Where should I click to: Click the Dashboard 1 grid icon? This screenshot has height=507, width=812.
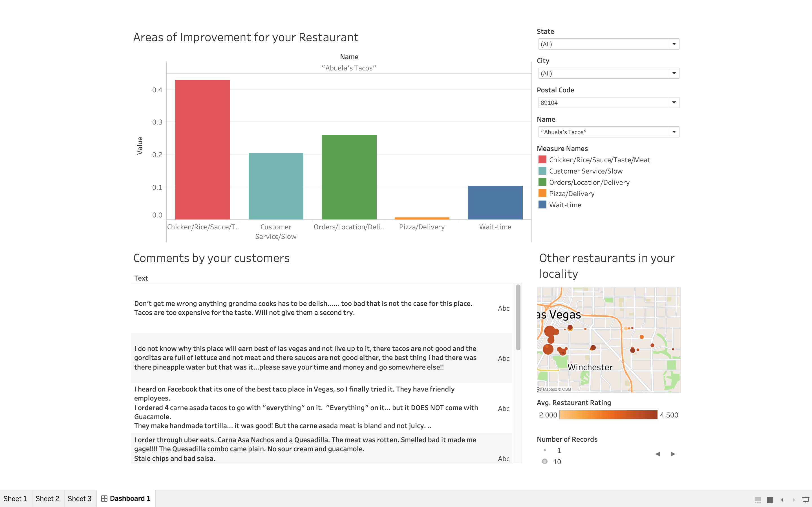click(104, 499)
